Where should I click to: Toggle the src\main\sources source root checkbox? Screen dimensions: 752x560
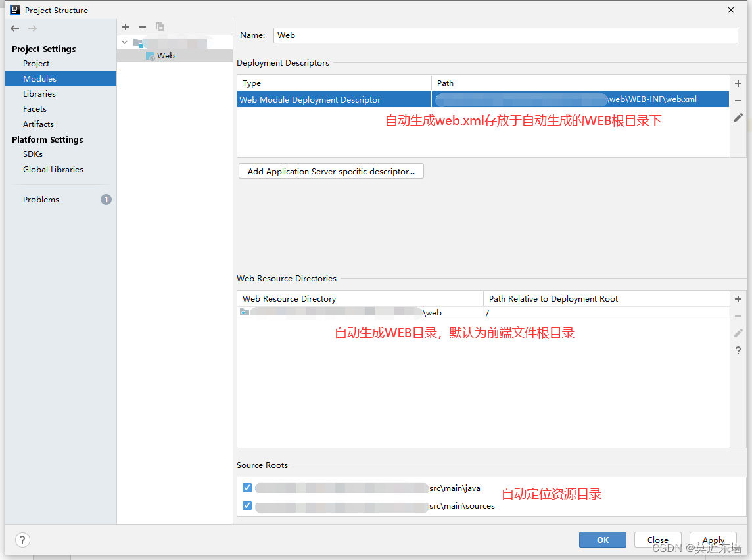tap(247, 506)
